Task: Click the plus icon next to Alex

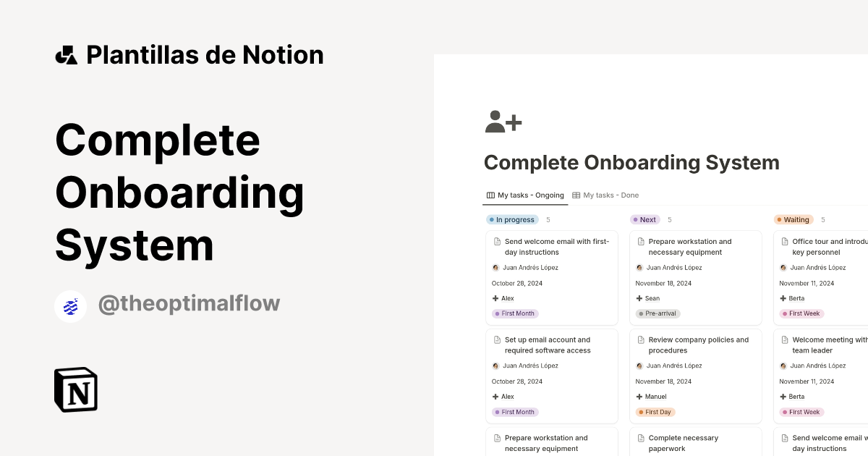Action: point(496,297)
